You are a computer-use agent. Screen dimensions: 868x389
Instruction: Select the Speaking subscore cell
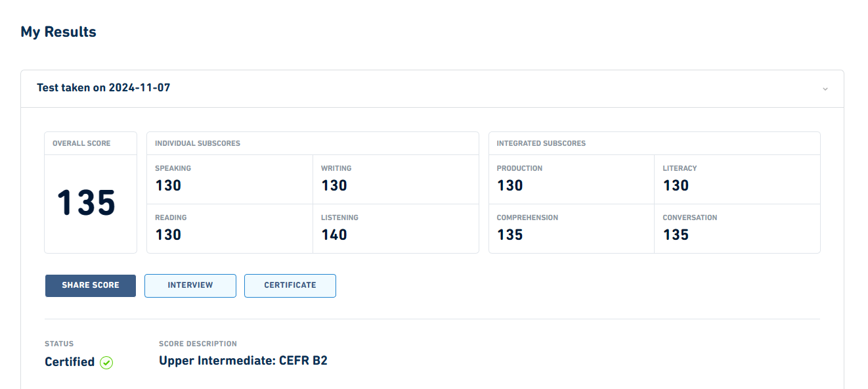pyautogui.click(x=230, y=179)
